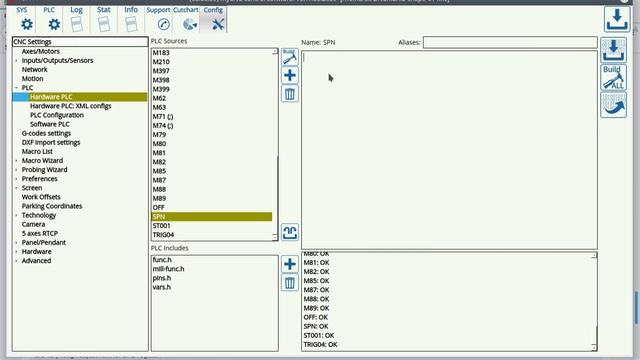This screenshot has height=360, width=640.
Task: Open Macro List item
Action: click(x=37, y=151)
